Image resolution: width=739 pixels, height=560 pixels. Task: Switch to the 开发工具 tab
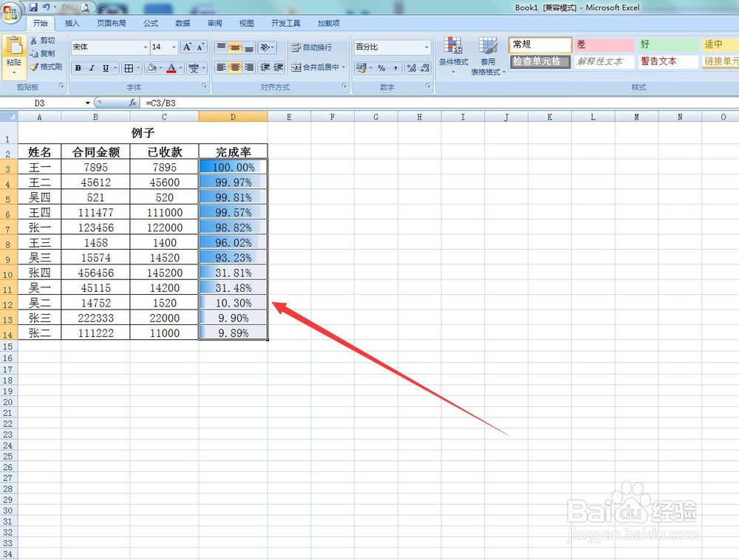pos(285,23)
